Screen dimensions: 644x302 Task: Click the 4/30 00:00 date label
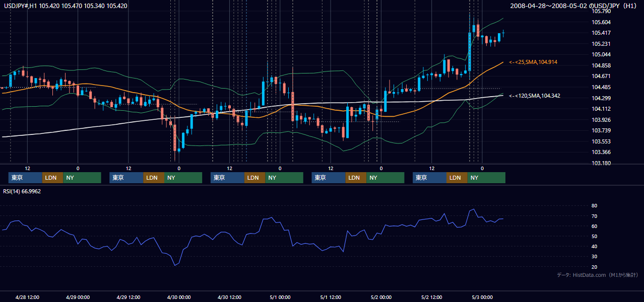[179, 297]
